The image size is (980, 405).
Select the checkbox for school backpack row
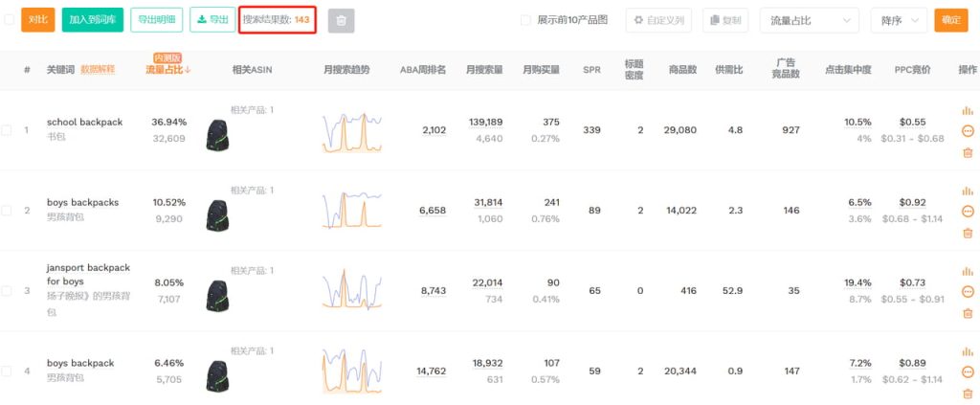pyautogui.click(x=7, y=130)
